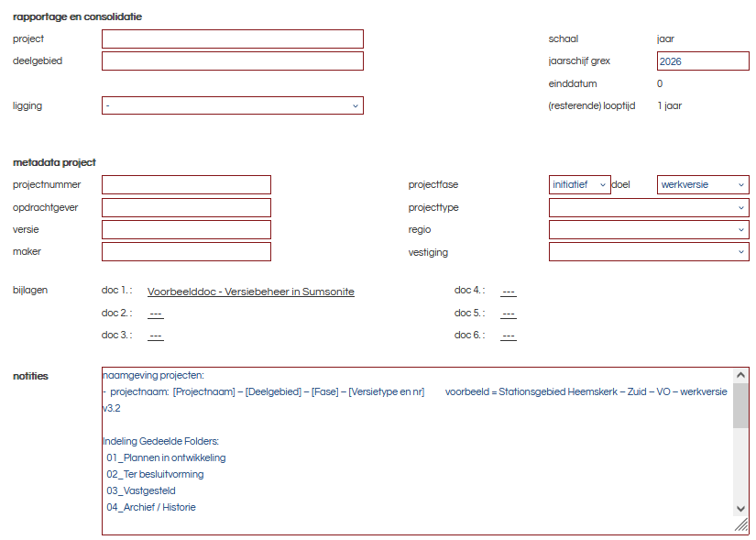Open the regio dropdown

pyautogui.click(x=648, y=229)
